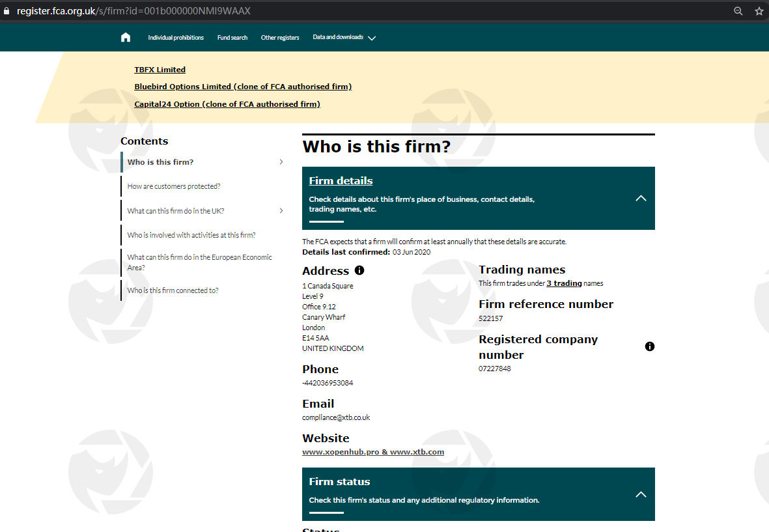Click the browser address bar URL
The image size is (769, 532).
[133, 11]
